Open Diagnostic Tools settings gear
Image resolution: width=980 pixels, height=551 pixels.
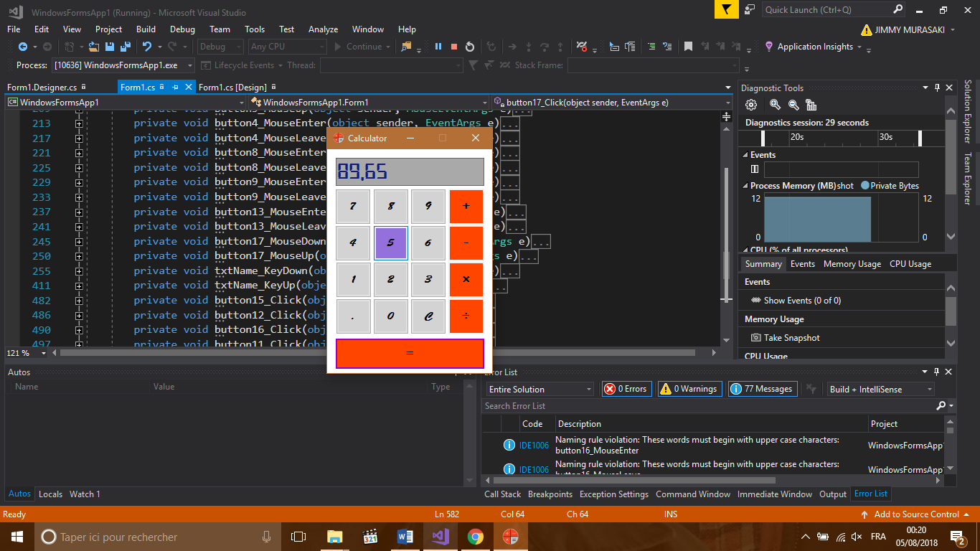click(x=751, y=105)
